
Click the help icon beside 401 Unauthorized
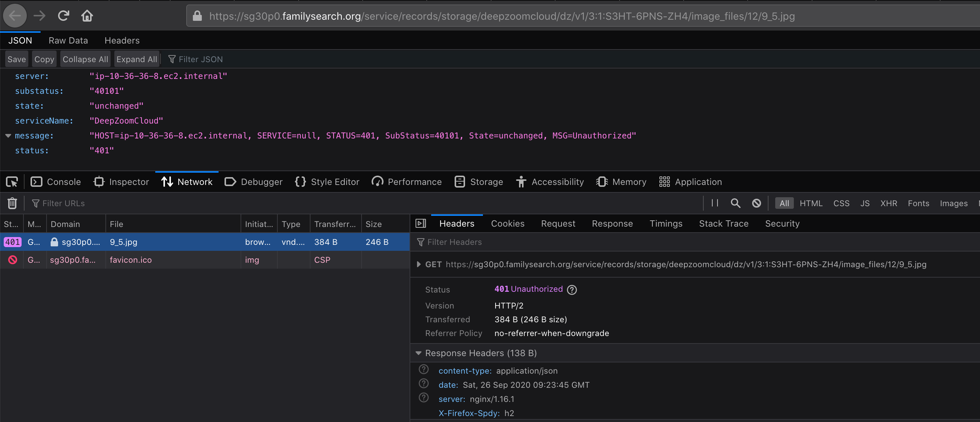(x=572, y=290)
